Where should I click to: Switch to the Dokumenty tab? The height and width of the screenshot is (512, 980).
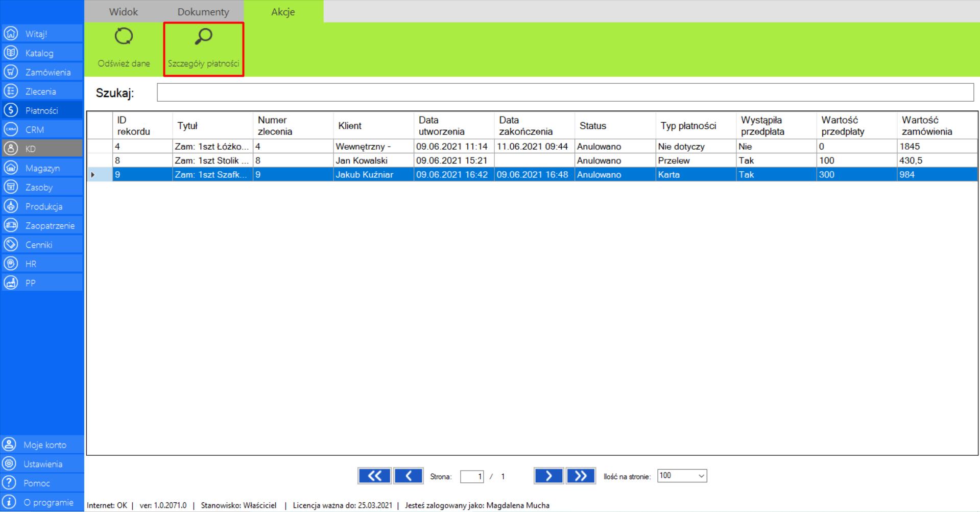pyautogui.click(x=203, y=12)
